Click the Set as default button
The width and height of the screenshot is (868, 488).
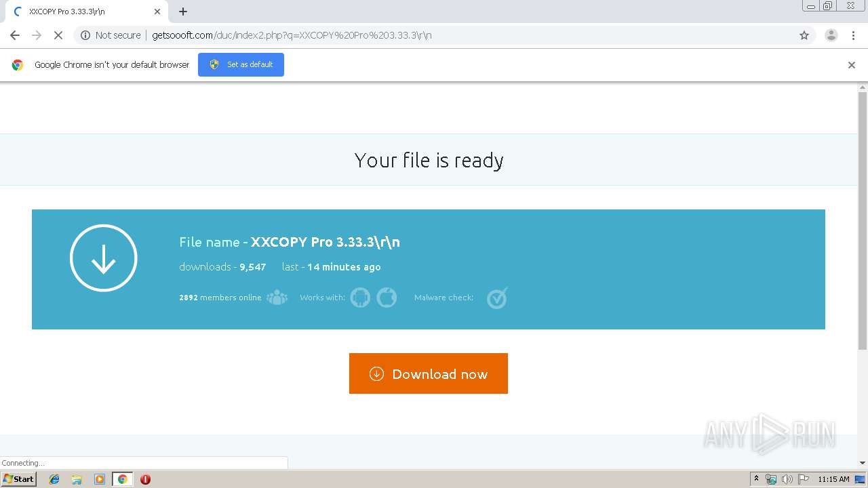pos(241,64)
